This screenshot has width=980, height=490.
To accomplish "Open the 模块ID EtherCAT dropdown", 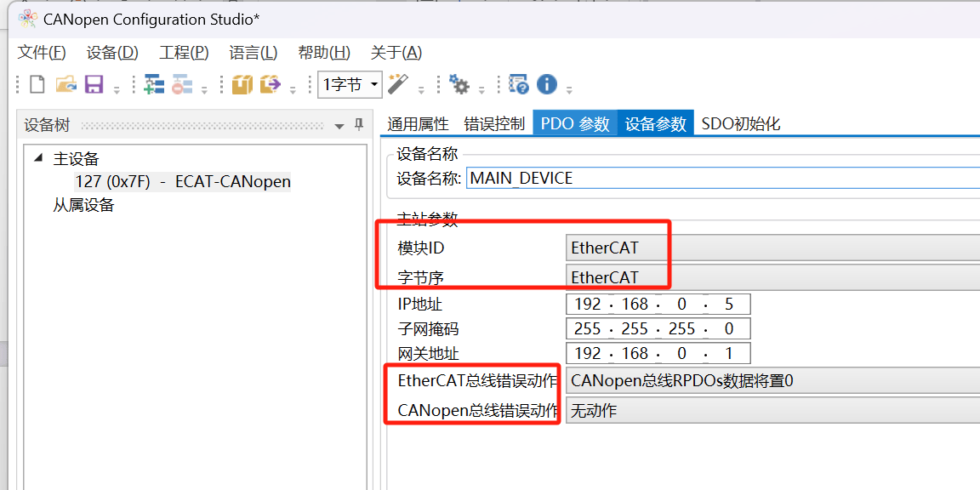I will coord(772,248).
